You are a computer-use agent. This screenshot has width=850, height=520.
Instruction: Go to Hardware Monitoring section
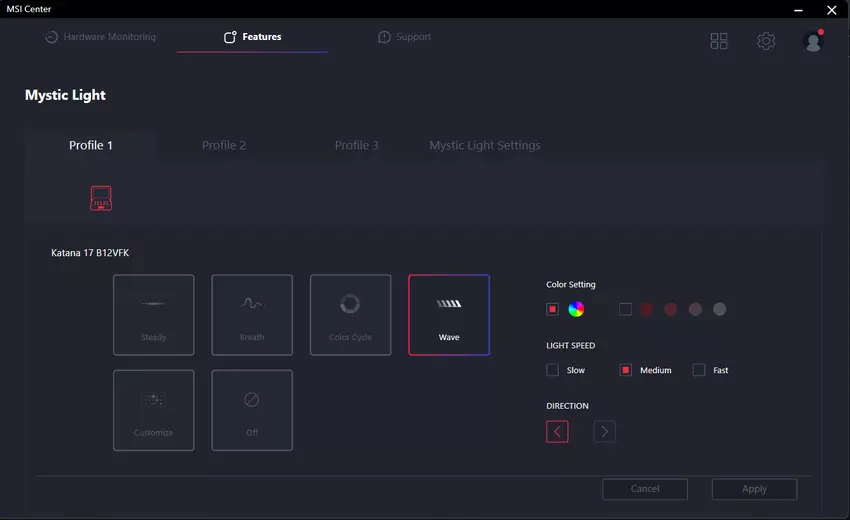101,37
